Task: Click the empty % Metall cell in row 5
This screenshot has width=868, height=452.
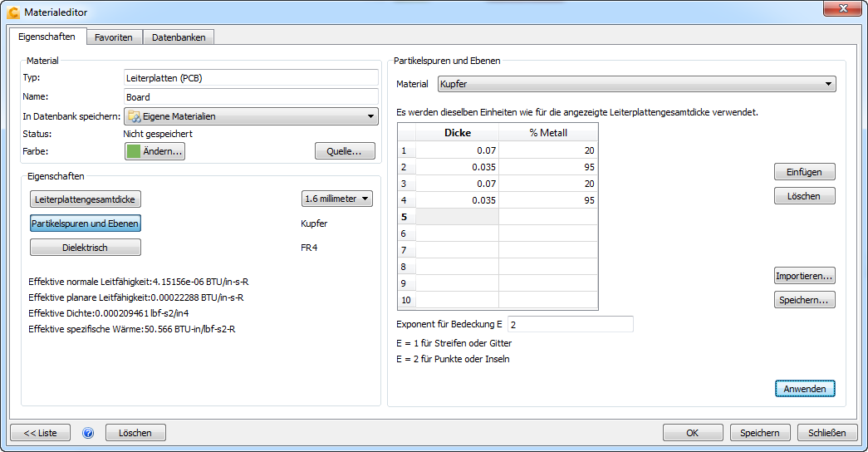Action: click(x=548, y=217)
